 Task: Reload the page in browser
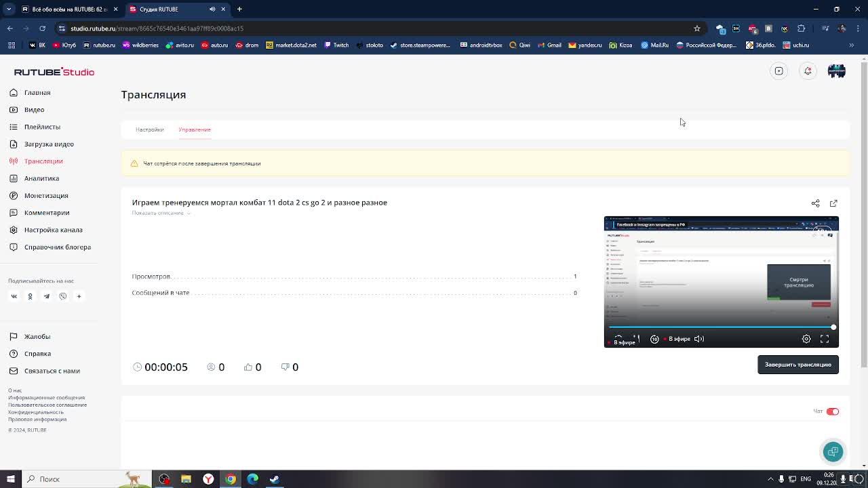[x=42, y=28]
